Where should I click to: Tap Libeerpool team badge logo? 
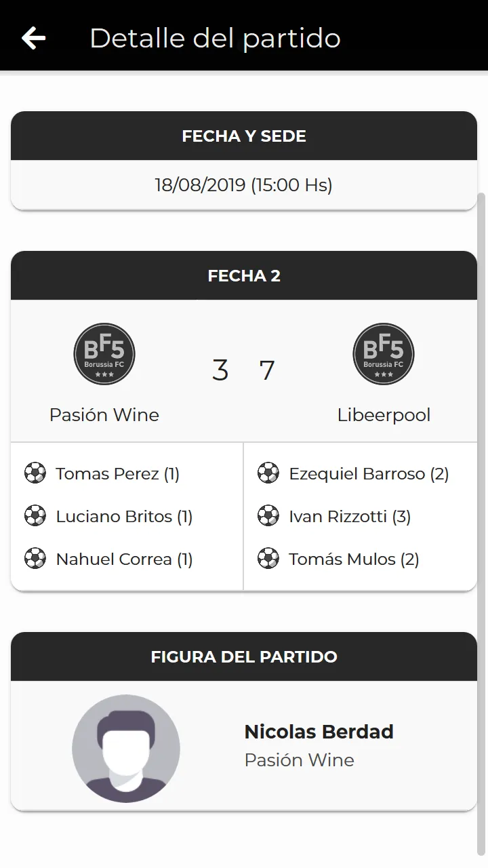click(384, 354)
